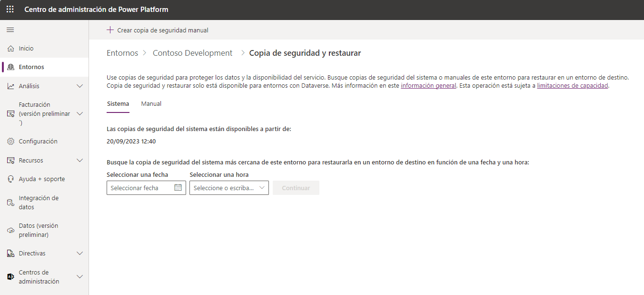Screen dimensions: 644x295
Task: Open the app launcher waffle icon
Action: pyautogui.click(x=10, y=9)
